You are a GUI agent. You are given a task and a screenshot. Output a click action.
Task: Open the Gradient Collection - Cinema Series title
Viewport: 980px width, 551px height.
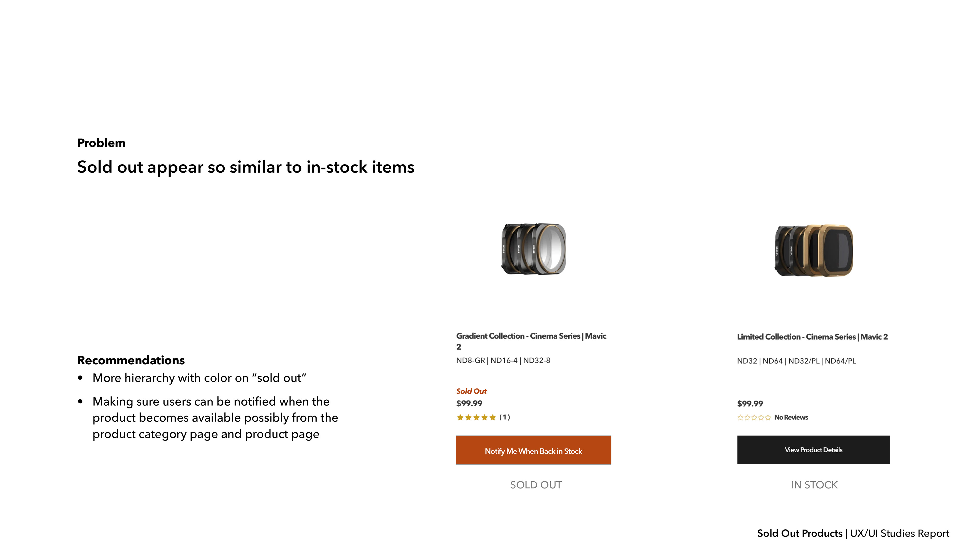(531, 341)
